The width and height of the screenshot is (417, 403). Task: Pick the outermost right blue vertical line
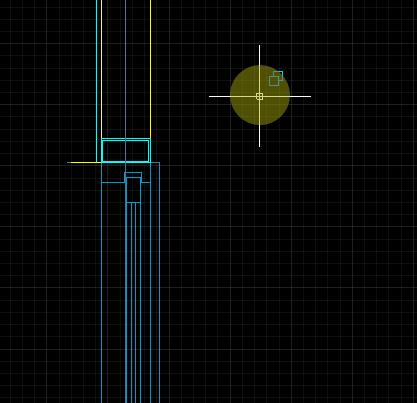160,282
